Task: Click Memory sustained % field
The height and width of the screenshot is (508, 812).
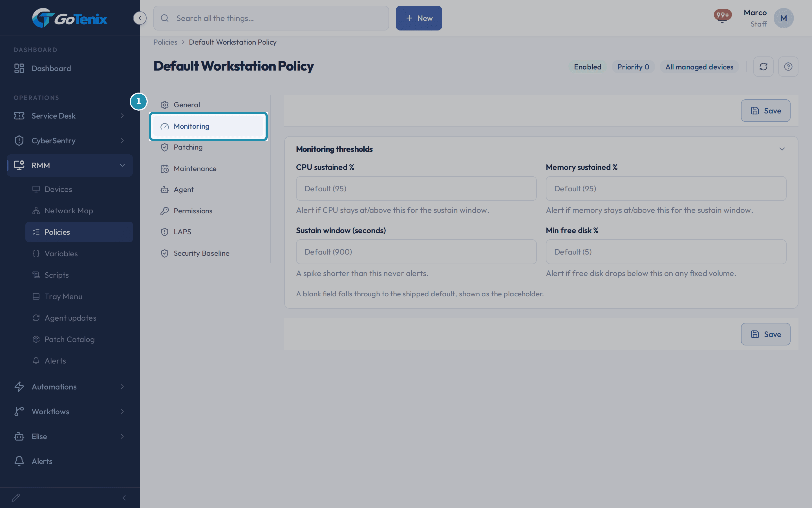Action: click(666, 189)
